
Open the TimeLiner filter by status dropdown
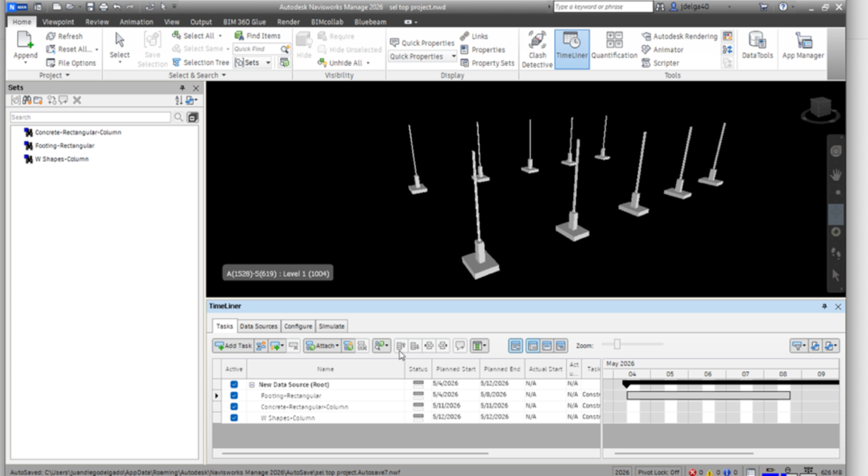click(x=798, y=346)
